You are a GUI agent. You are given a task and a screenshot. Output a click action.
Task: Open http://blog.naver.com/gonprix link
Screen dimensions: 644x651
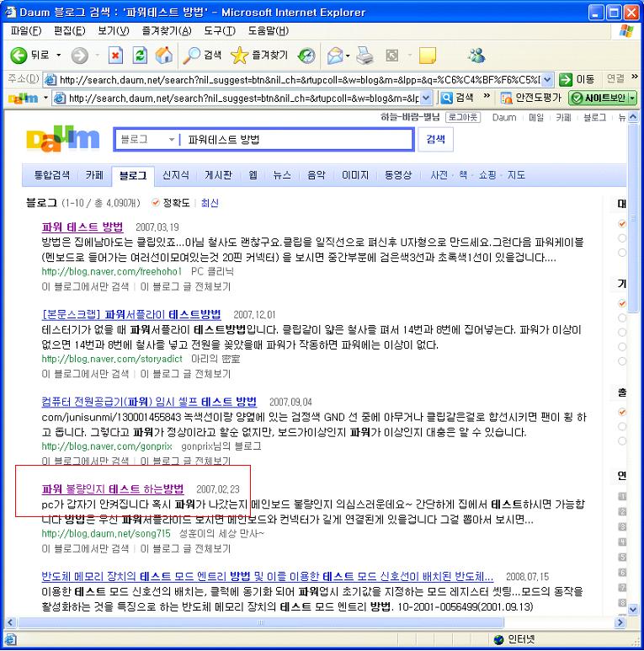pos(107,446)
